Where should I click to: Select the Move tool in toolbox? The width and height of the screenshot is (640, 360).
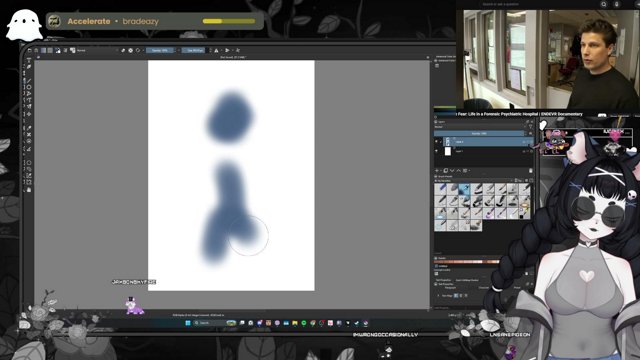(29, 114)
